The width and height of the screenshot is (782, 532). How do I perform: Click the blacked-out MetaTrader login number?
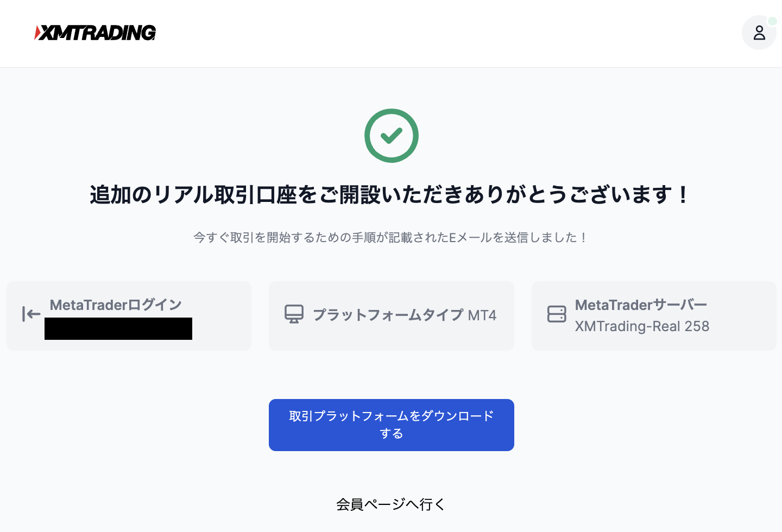(x=118, y=329)
